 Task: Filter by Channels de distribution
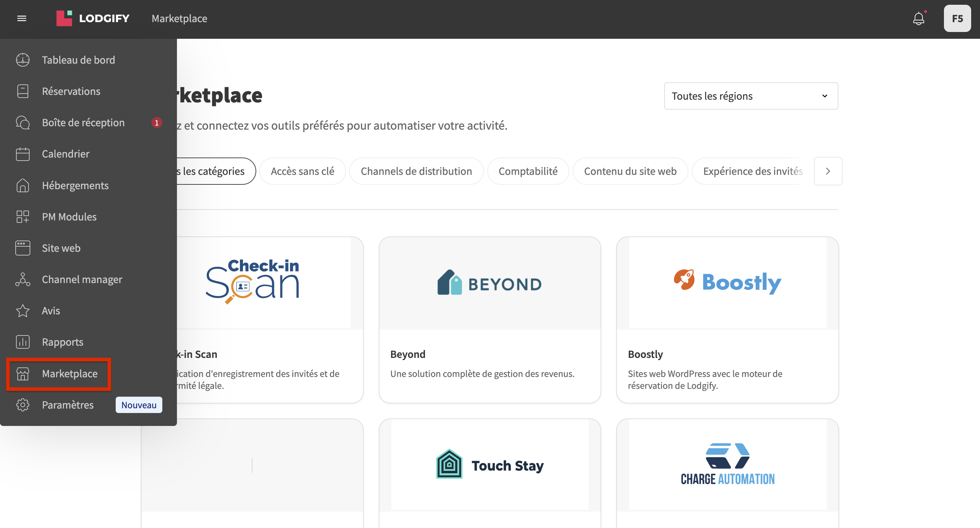(416, 171)
